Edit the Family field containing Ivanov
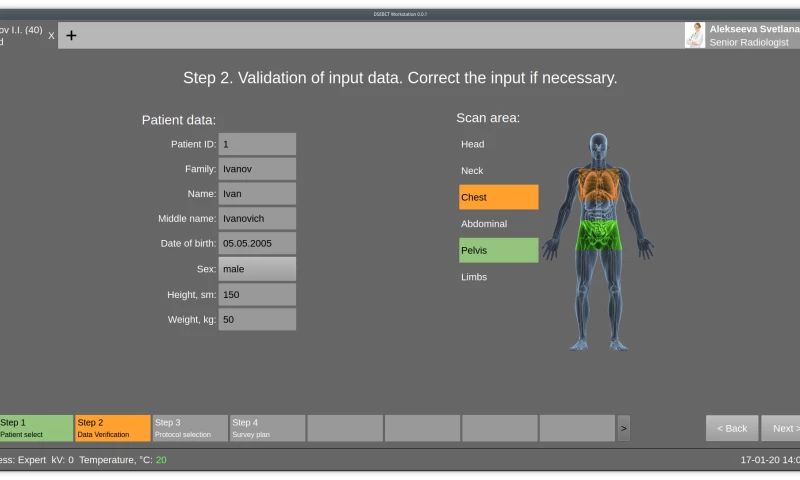Screen dimensions: 800x480 click(257, 169)
